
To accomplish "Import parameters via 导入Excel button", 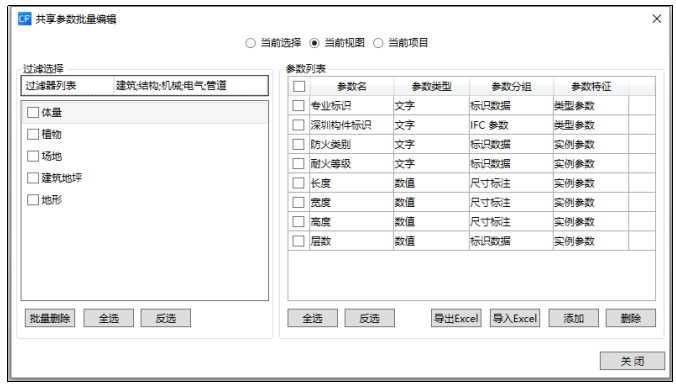I will [x=515, y=318].
